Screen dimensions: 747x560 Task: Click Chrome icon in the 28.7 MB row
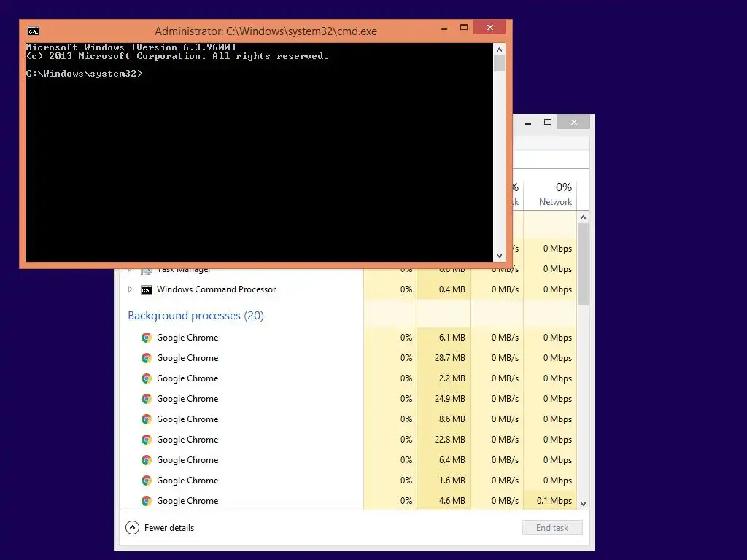(x=147, y=358)
